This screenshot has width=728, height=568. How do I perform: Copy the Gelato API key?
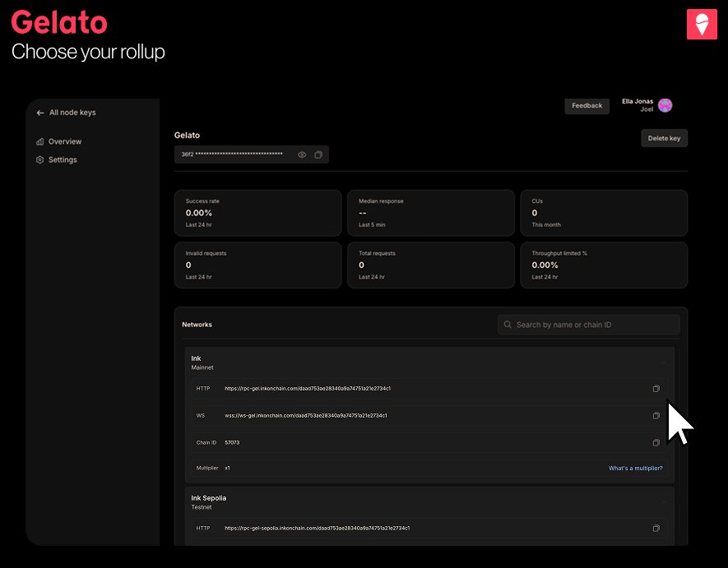pyautogui.click(x=318, y=155)
